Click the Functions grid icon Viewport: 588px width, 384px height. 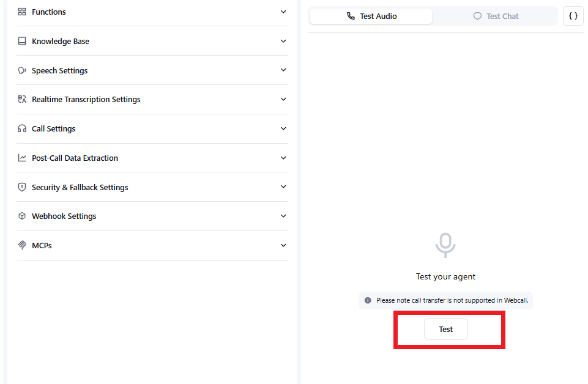(21, 12)
